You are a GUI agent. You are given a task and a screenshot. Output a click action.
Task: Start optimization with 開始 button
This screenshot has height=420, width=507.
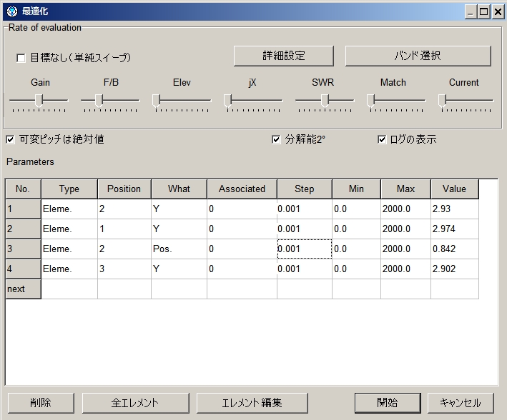[388, 403]
